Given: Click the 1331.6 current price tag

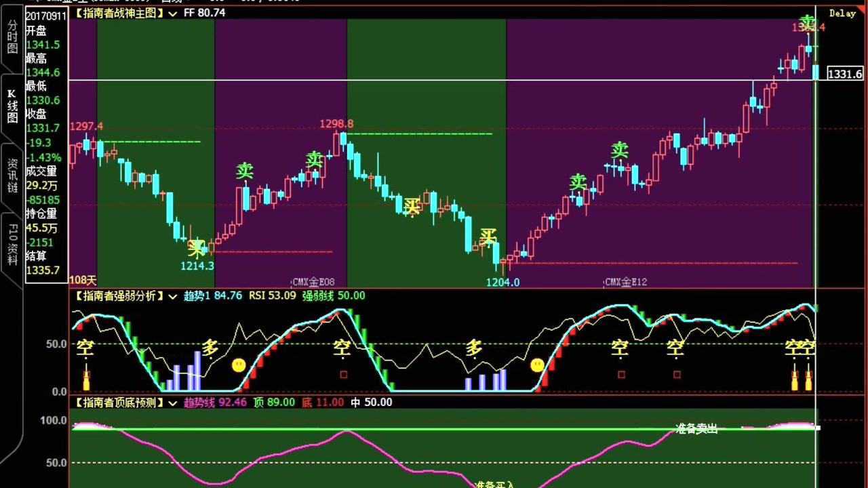Looking at the screenshot, I should coord(844,74).
